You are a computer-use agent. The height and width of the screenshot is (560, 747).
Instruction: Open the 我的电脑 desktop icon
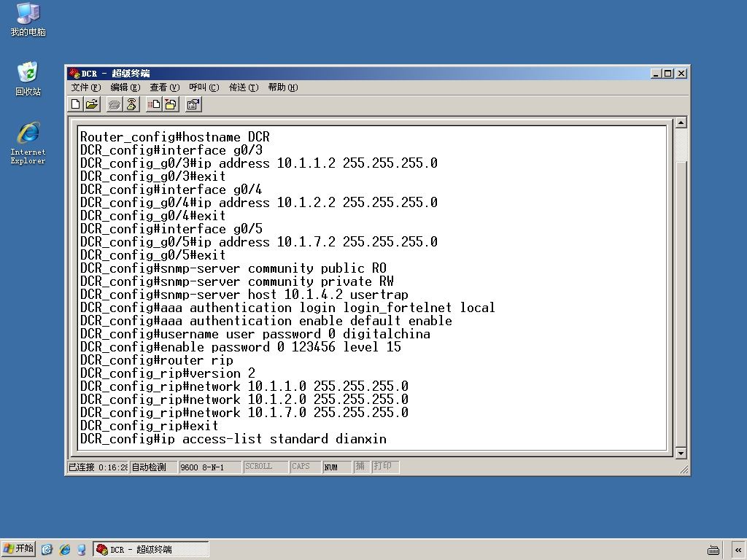coord(28,20)
